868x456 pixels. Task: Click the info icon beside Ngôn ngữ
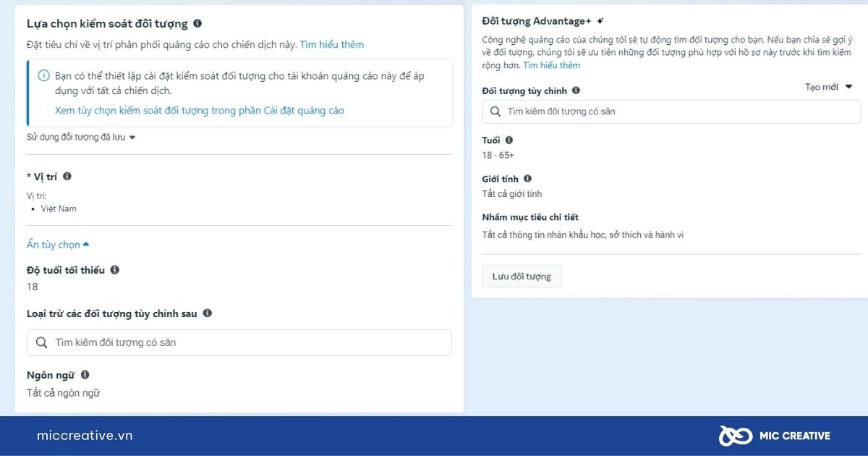[85, 375]
